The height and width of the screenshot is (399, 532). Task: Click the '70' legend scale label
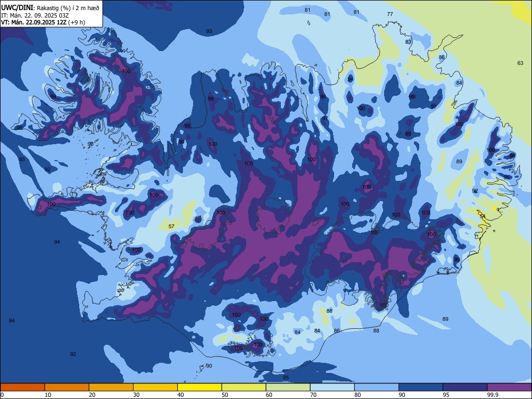(313, 395)
